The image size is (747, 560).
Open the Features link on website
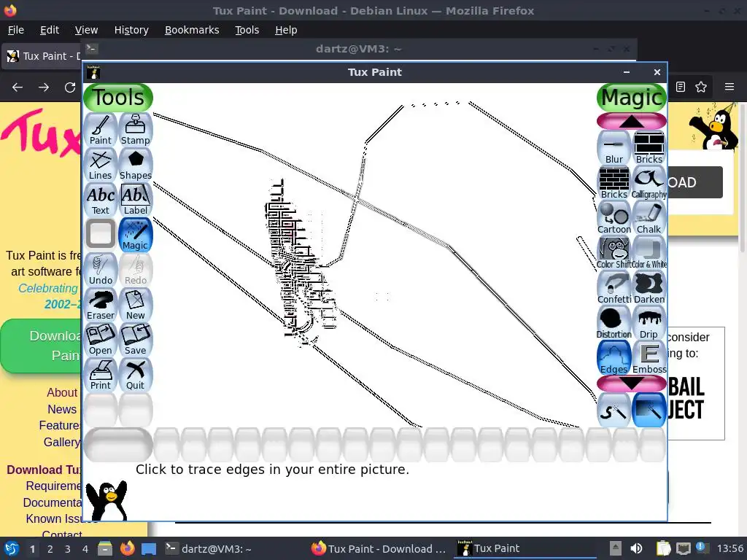click(x=60, y=425)
